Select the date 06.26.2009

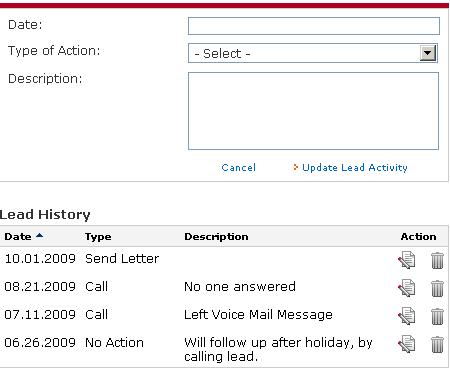(x=40, y=343)
